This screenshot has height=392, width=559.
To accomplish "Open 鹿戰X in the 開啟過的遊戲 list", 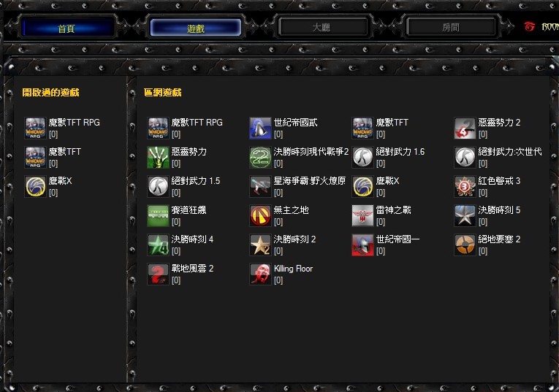I will [60, 181].
